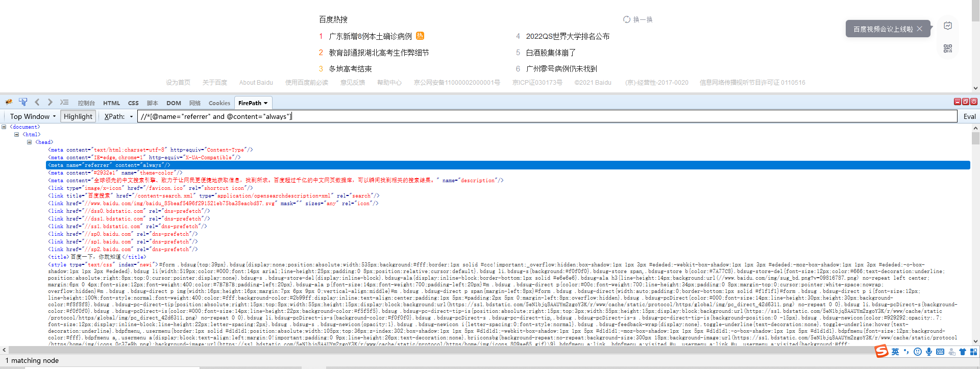The height and width of the screenshot is (369, 980).
Task: Click the 关于百度 footer link
Action: [215, 83]
